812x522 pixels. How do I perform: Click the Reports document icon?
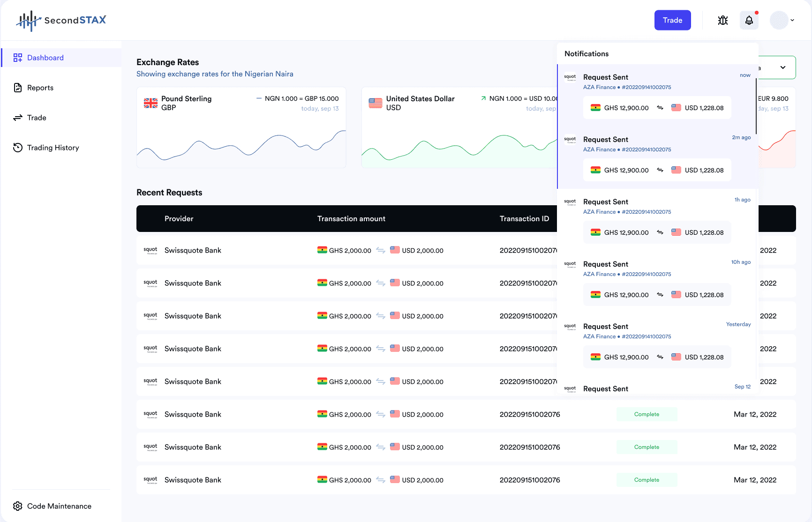[18, 88]
